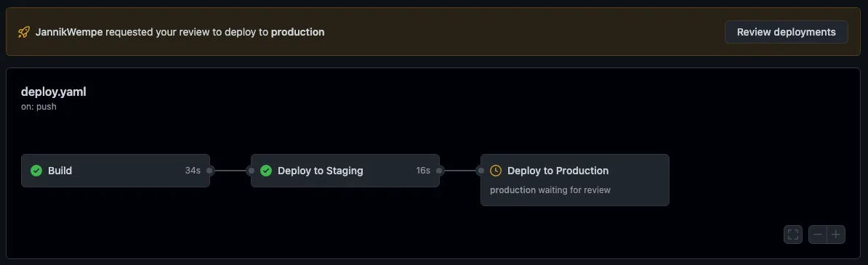The image size is (868, 265).
Task: Click the JannikWempe username in the banner
Action: 69,32
